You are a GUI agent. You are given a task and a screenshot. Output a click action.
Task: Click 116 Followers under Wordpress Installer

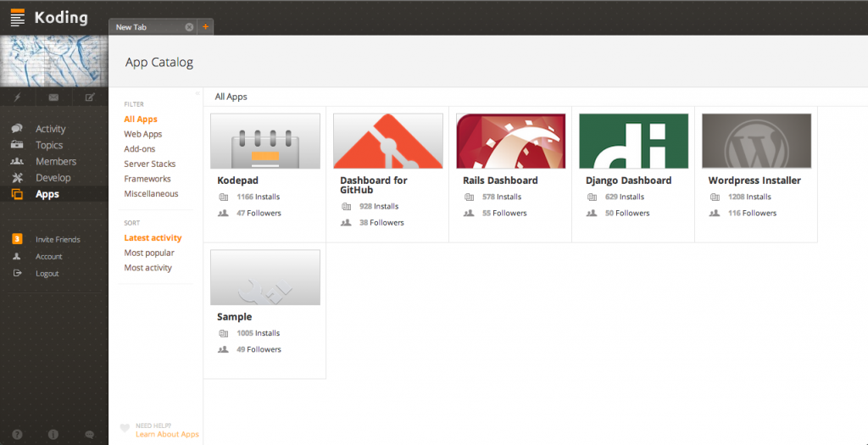(x=753, y=213)
